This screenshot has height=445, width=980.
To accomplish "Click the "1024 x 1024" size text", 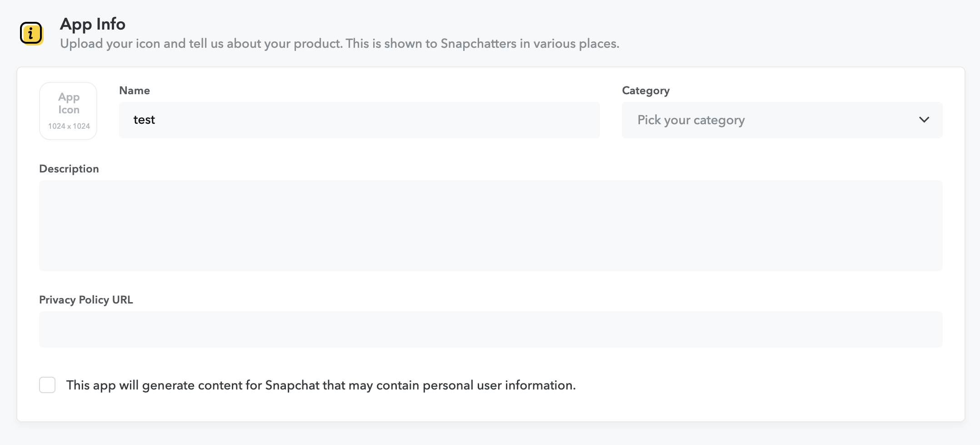I will (69, 126).
